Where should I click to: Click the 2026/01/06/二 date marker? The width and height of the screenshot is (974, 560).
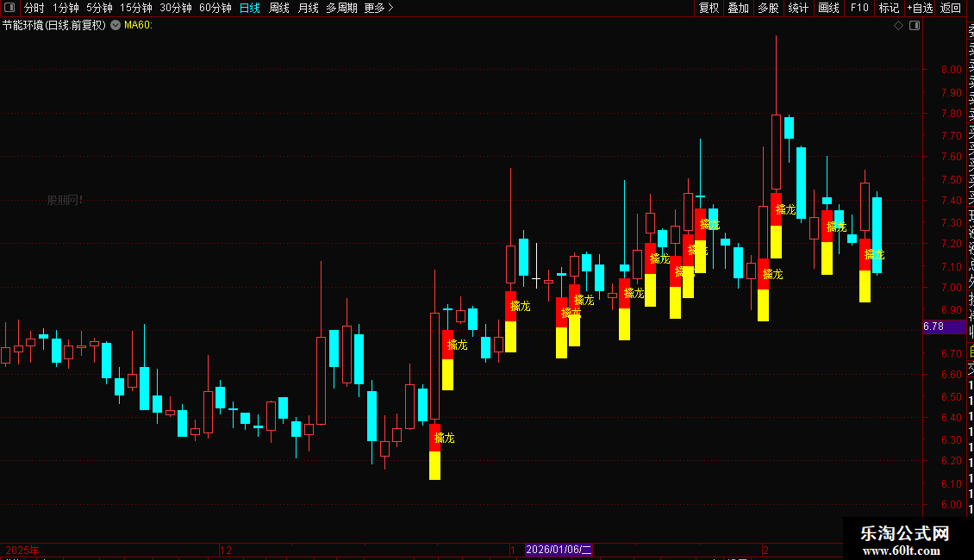click(x=559, y=550)
